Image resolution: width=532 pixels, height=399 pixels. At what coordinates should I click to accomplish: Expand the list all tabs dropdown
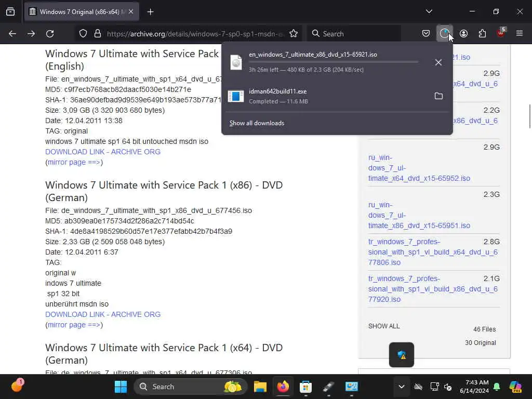point(429,11)
